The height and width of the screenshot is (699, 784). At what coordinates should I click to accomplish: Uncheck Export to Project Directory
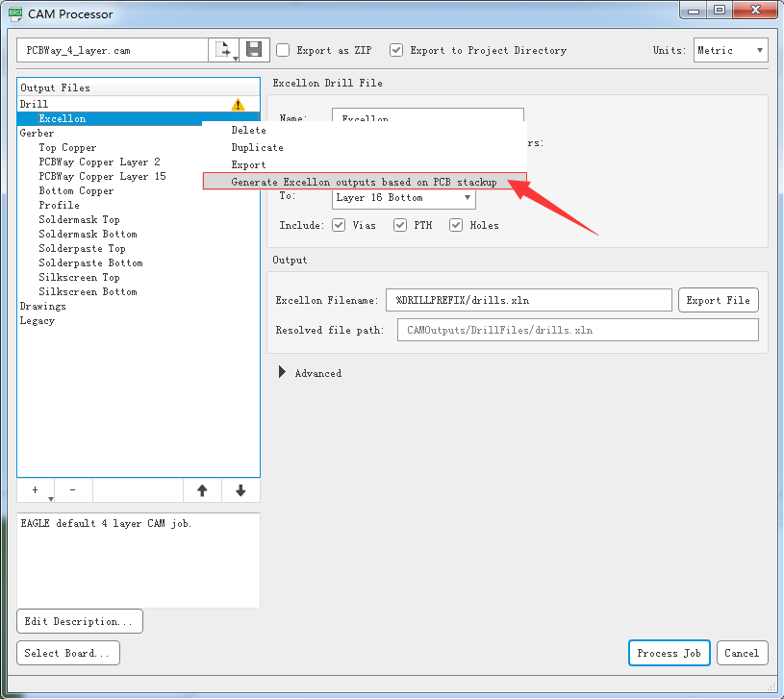click(396, 50)
